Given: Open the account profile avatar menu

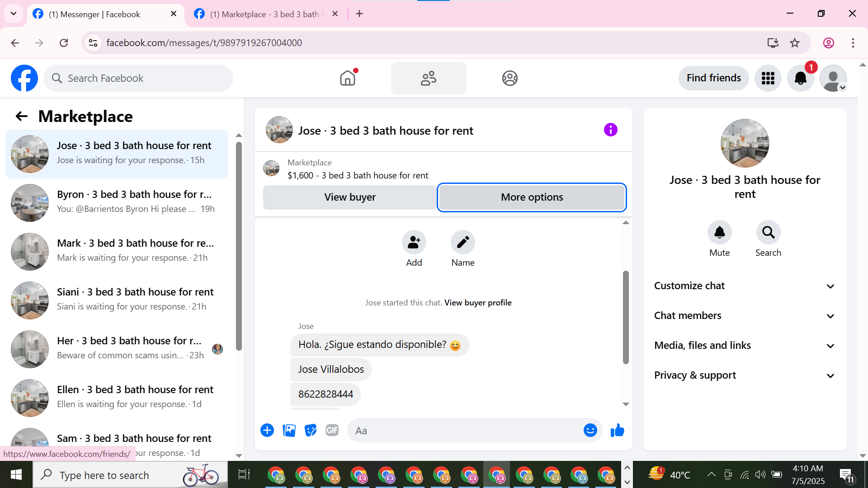Looking at the screenshot, I should click(833, 78).
